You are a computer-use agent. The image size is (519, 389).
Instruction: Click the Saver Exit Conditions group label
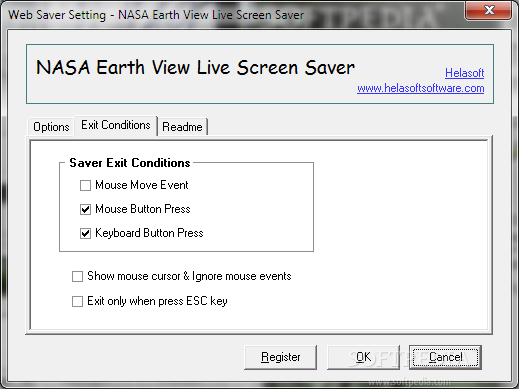[130, 163]
